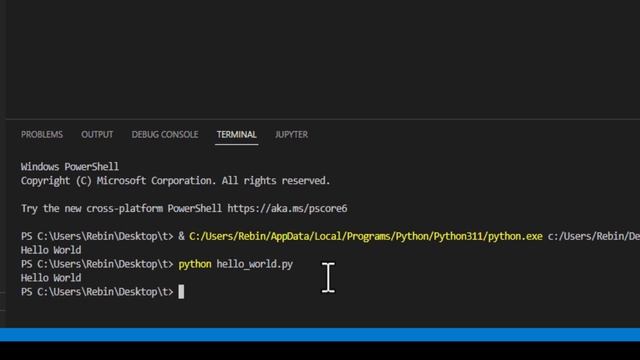Screen dimensions: 640x360
Task: Click the python.exe path in the terminal
Action: pyautogui.click(x=366, y=236)
